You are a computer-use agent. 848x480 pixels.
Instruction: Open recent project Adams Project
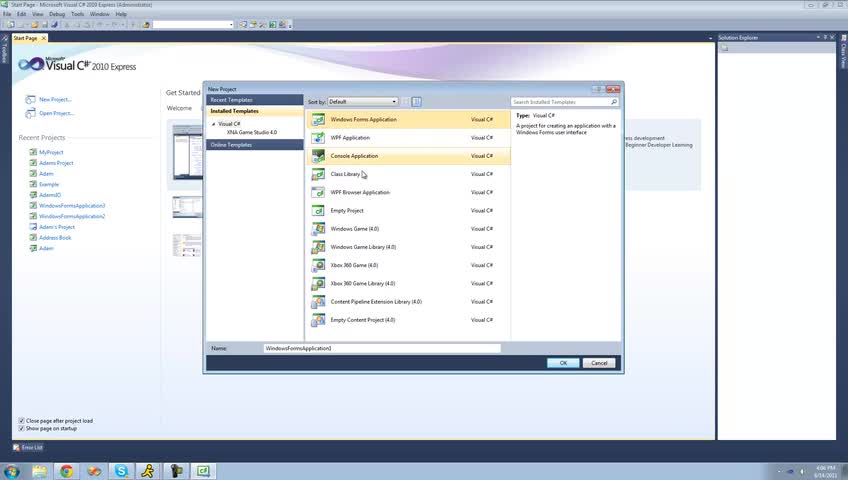point(56,163)
